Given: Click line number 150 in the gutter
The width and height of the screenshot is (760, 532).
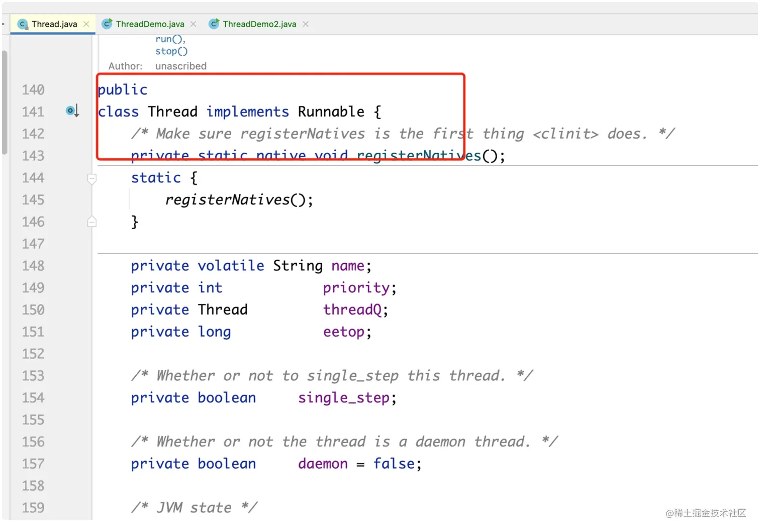Looking at the screenshot, I should point(33,310).
